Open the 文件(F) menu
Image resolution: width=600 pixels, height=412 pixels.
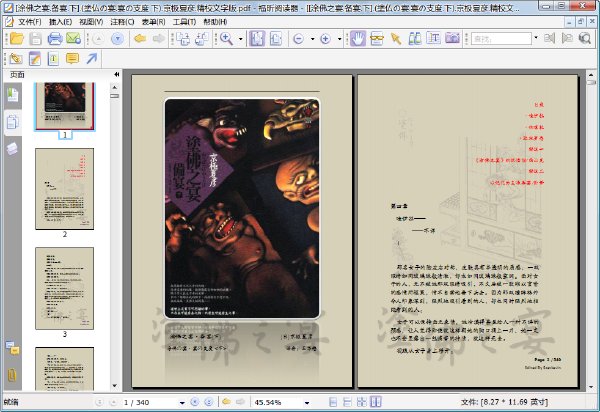[x=29, y=22]
